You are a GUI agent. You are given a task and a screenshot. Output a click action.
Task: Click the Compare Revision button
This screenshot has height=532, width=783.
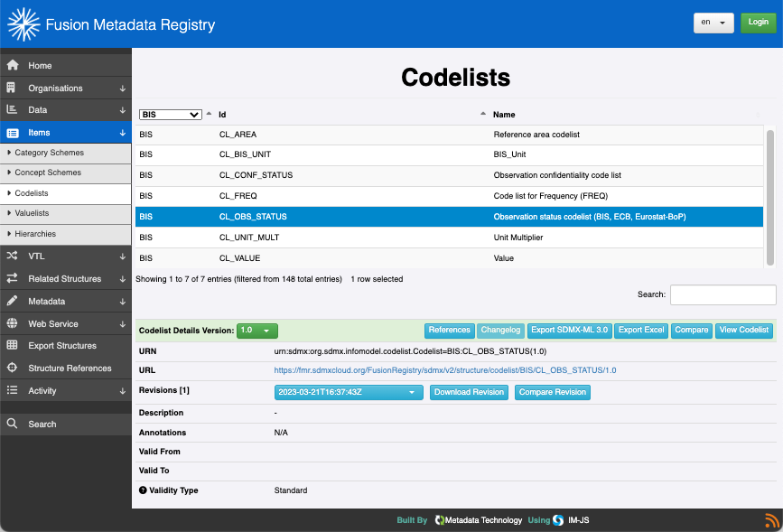point(553,392)
